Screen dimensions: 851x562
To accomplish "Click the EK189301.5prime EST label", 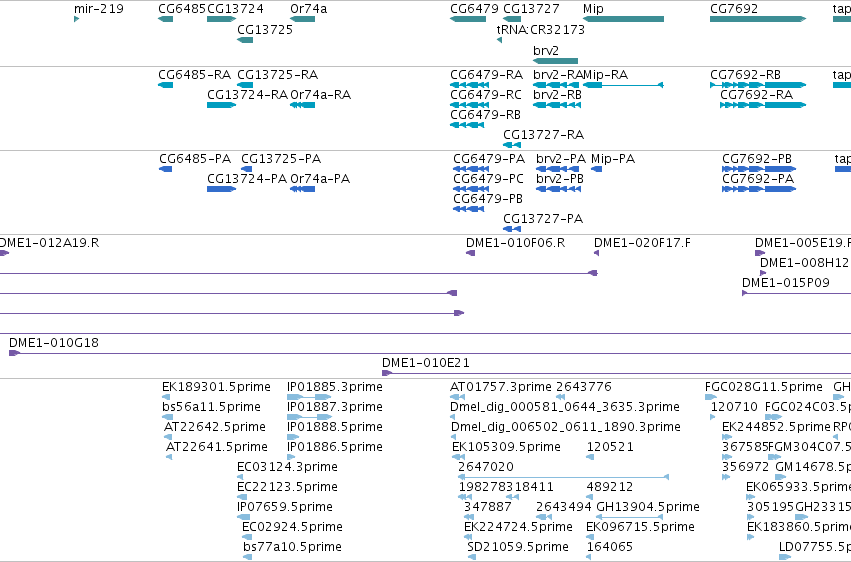I will [216, 387].
